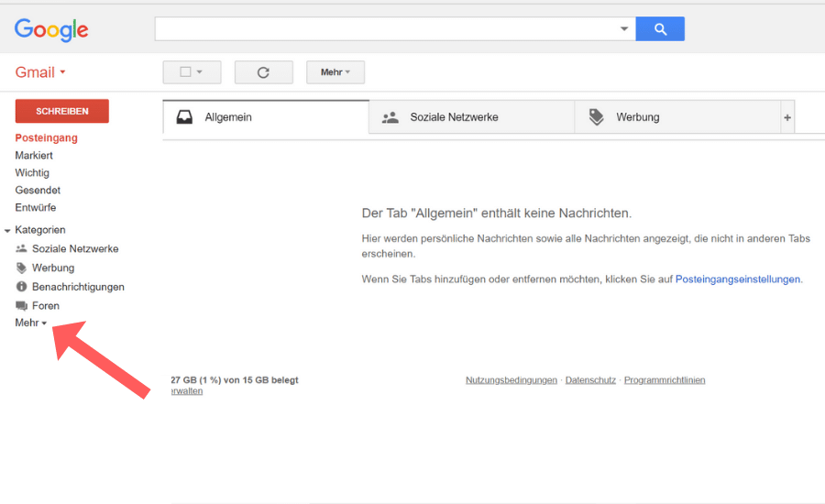Click the people icon on Soziale Netzwerke tab

click(x=390, y=117)
